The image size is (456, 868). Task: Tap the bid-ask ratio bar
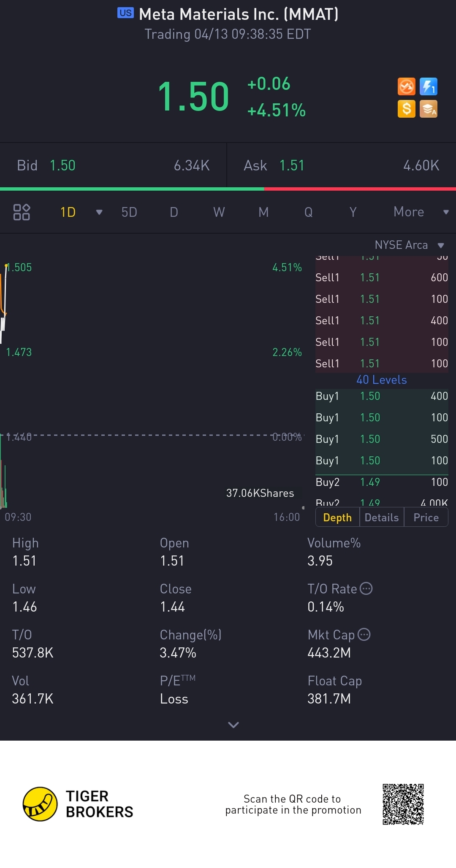(x=228, y=189)
